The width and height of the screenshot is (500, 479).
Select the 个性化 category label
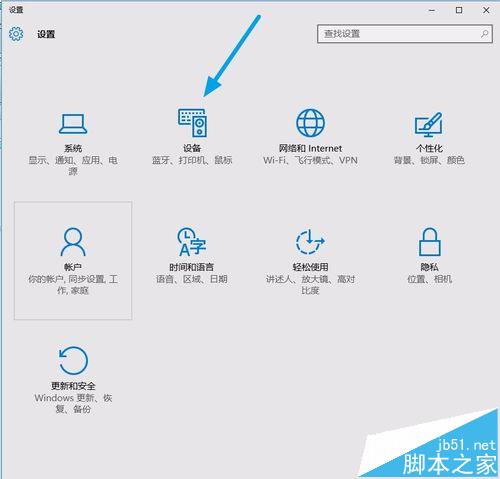coord(429,148)
